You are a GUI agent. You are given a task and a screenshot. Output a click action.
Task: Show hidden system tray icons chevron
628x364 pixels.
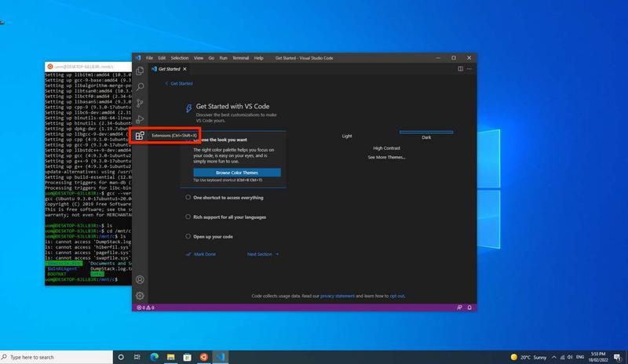point(554,357)
